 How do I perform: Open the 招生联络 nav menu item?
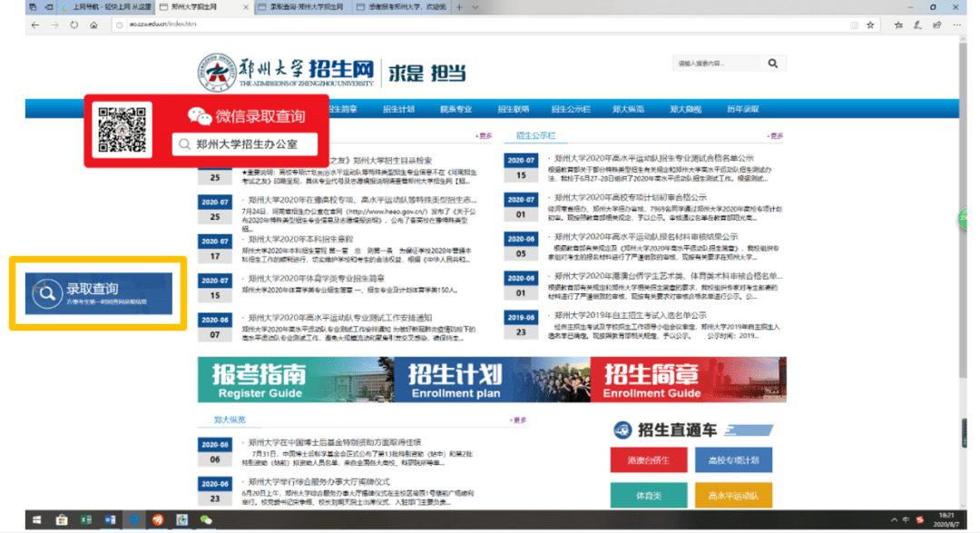(513, 109)
